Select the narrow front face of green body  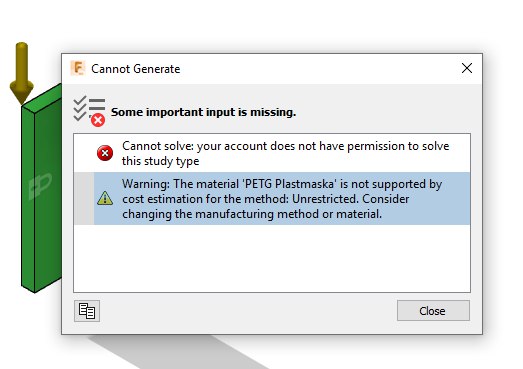(28, 199)
